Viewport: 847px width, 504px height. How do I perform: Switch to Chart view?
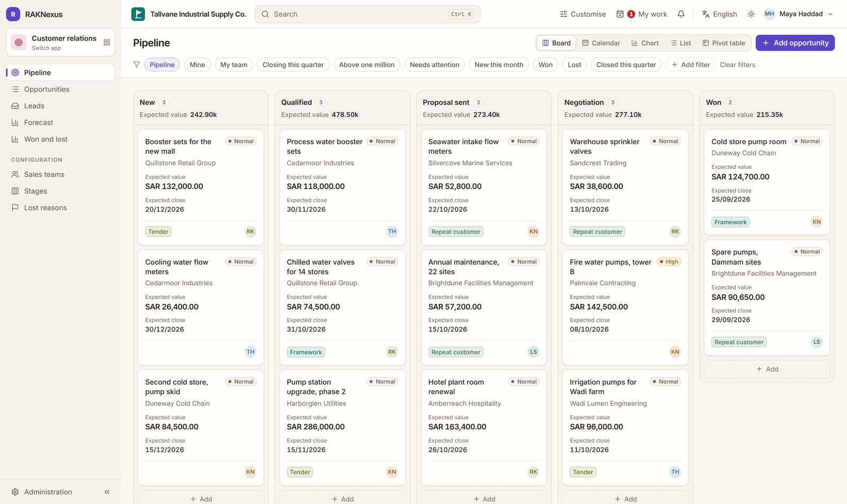[645, 43]
